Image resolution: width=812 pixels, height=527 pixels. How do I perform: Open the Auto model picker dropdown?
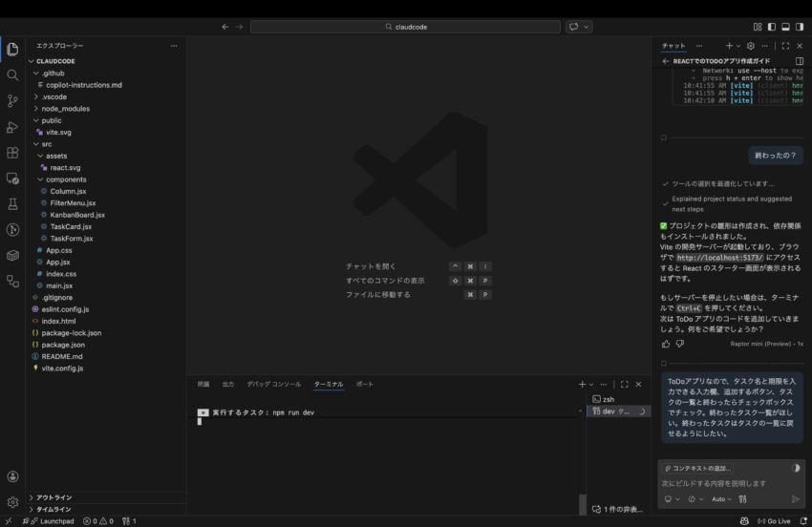721,498
